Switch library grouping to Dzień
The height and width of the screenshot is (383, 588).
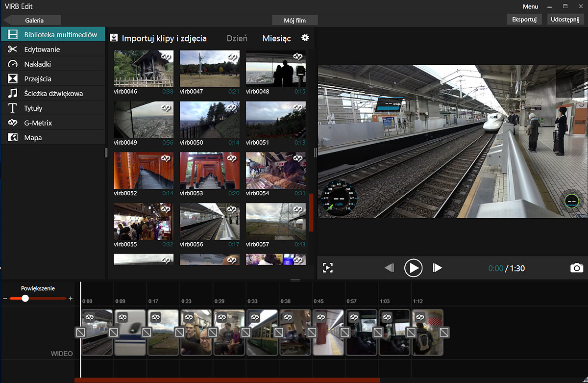237,38
